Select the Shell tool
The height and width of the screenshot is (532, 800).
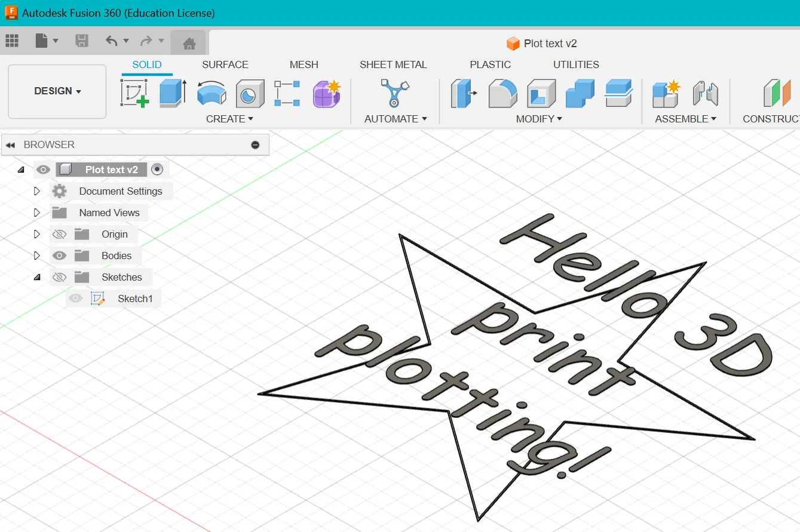541,93
